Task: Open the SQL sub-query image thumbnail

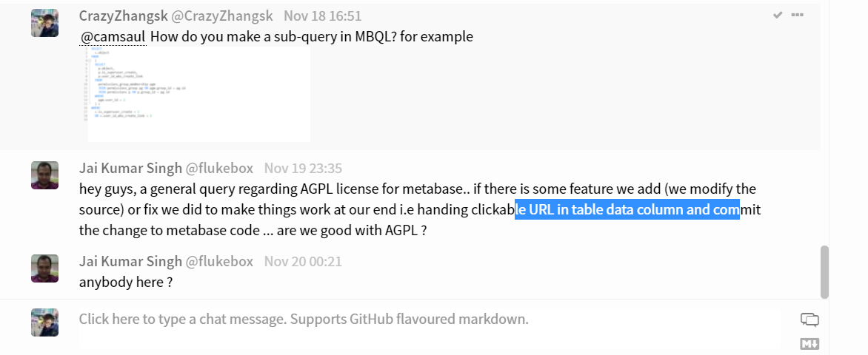Action: pos(198,94)
